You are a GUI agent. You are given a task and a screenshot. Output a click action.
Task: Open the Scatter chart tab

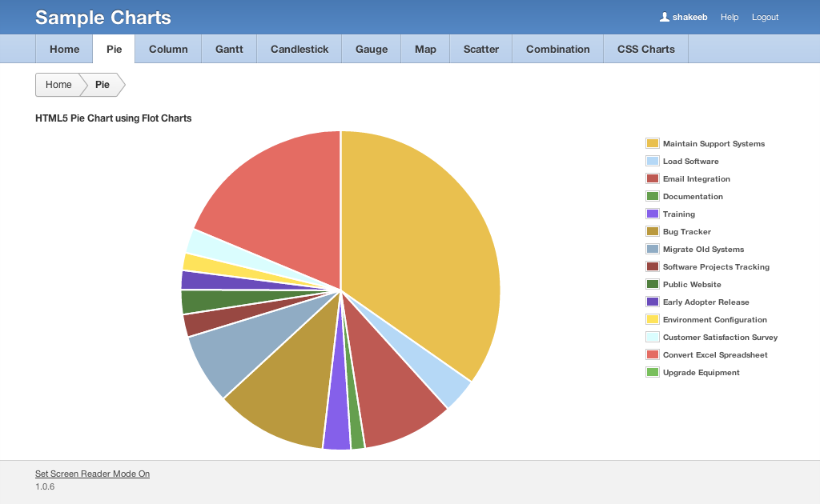480,49
